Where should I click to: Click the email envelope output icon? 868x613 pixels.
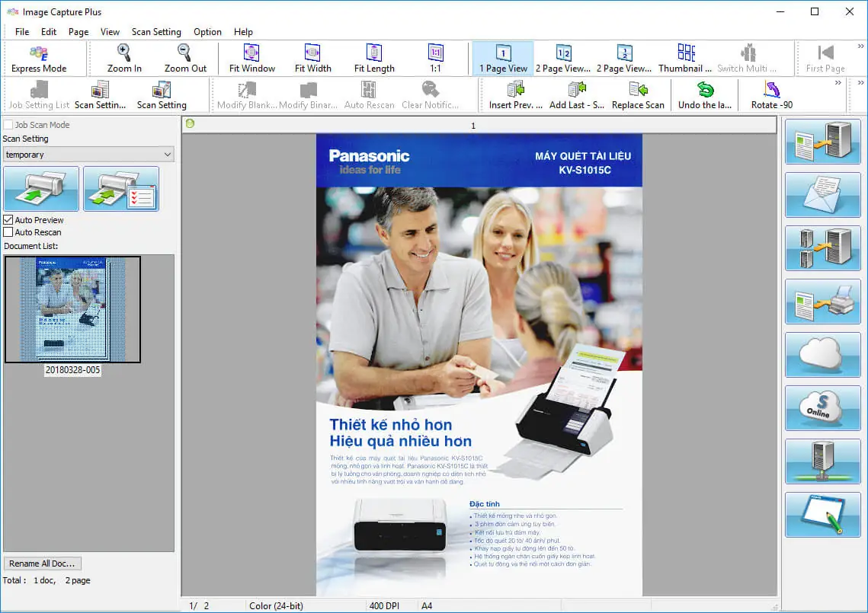[x=822, y=195]
